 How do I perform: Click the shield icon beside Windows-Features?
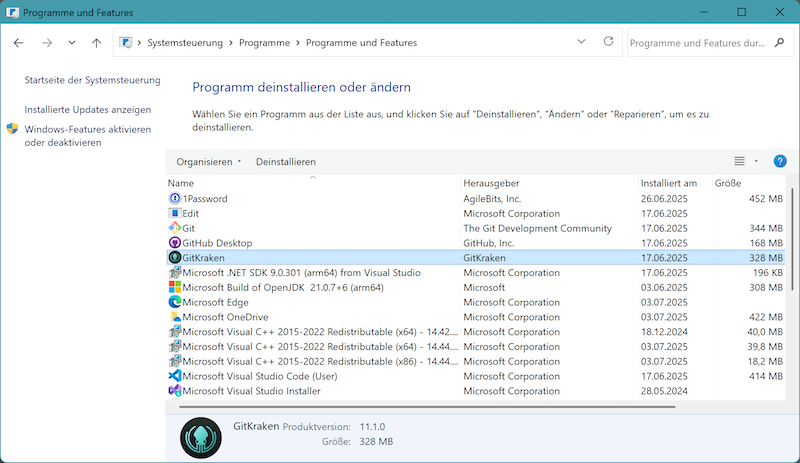coord(12,129)
